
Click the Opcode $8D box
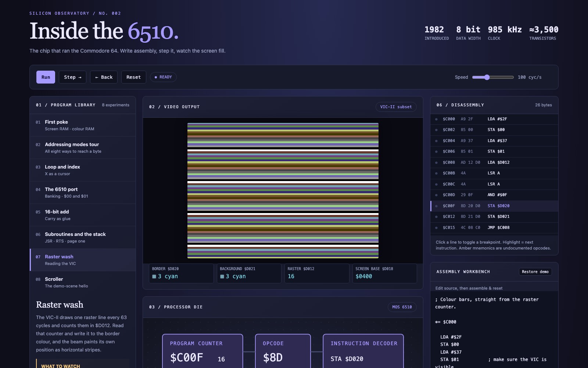[283, 351]
